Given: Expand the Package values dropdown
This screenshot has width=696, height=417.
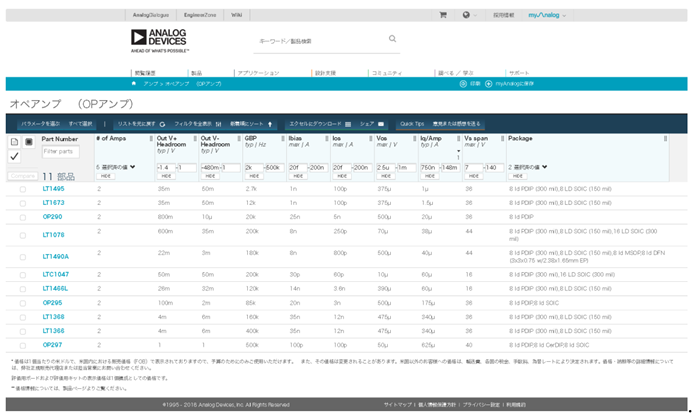Looking at the screenshot, I should pos(545,167).
